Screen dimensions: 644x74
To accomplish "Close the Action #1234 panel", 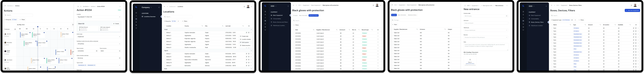I will pyautogui.click(x=120, y=6).
